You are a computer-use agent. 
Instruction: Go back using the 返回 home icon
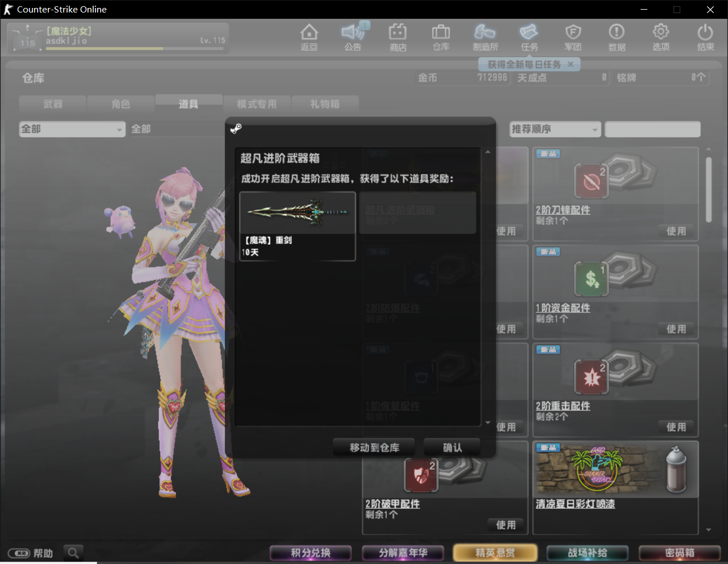point(309,37)
